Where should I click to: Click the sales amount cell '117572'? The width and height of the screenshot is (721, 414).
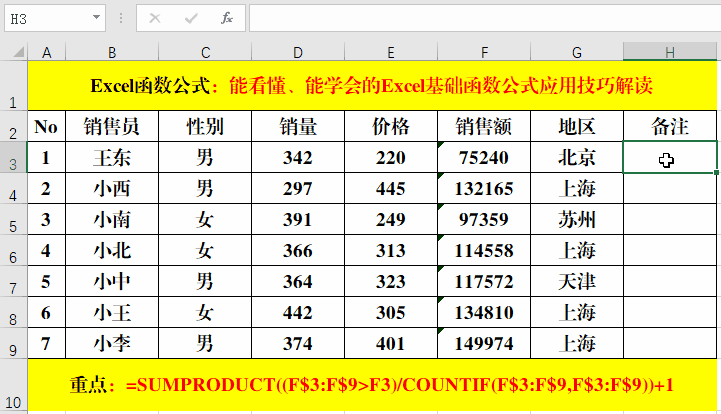coord(484,281)
